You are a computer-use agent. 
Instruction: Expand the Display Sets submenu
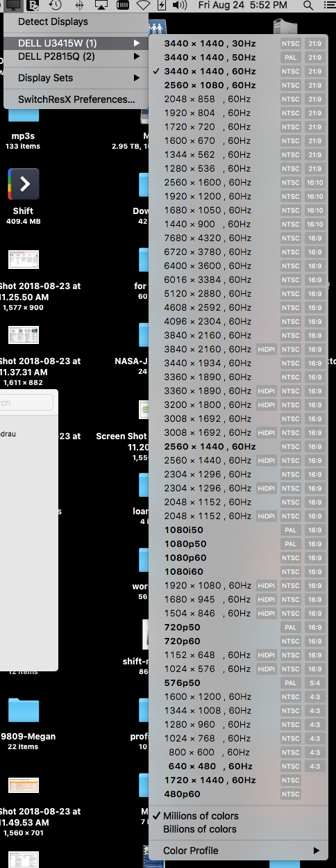point(76,78)
